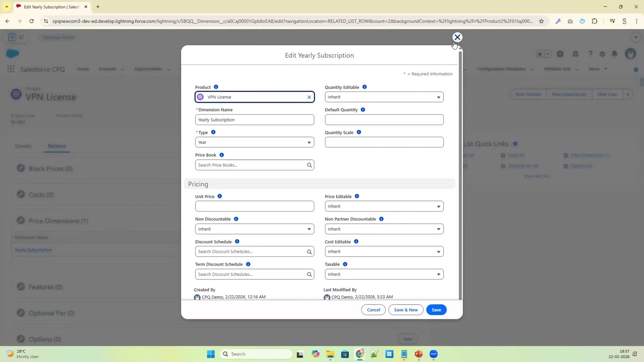Open the Yearly Subscription link in background
Screen dimensions: 644x362
point(33,250)
